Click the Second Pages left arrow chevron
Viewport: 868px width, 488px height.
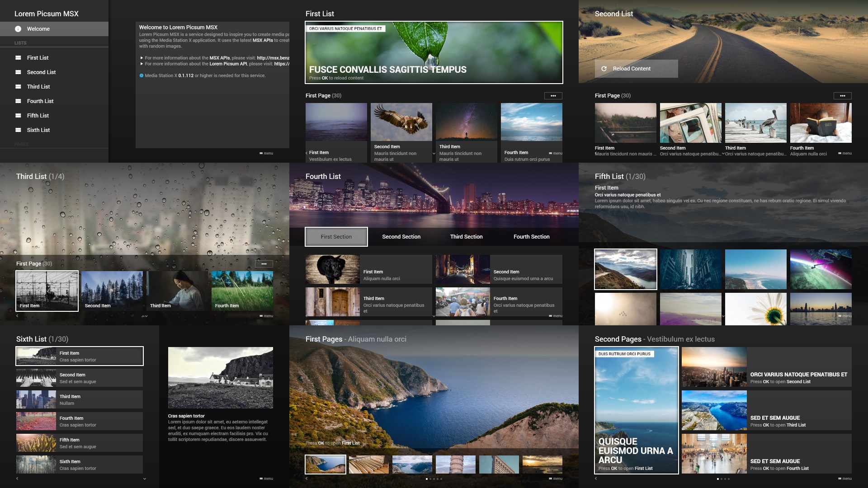tap(596, 479)
